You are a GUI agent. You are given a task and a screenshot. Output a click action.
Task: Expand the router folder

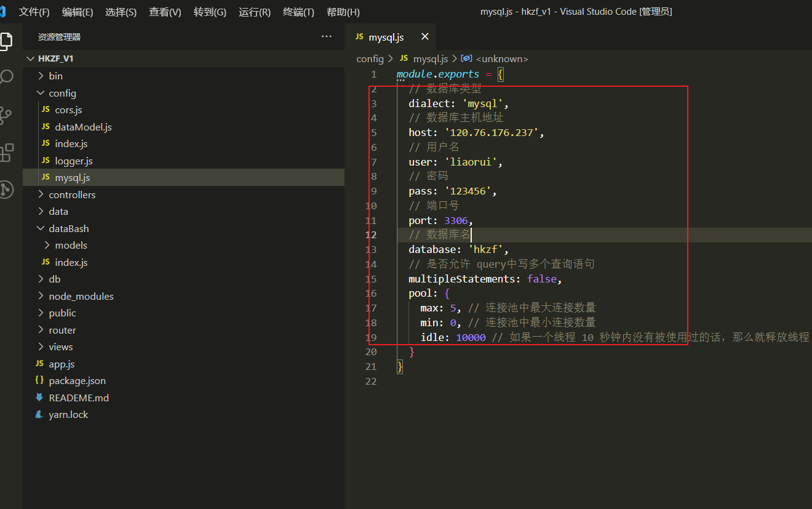click(41, 330)
